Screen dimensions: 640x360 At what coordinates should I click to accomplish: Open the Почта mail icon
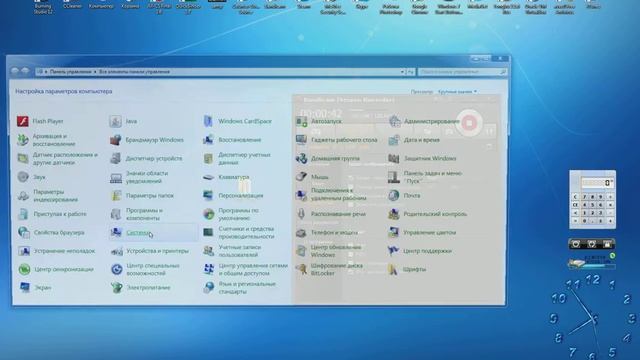(x=394, y=196)
